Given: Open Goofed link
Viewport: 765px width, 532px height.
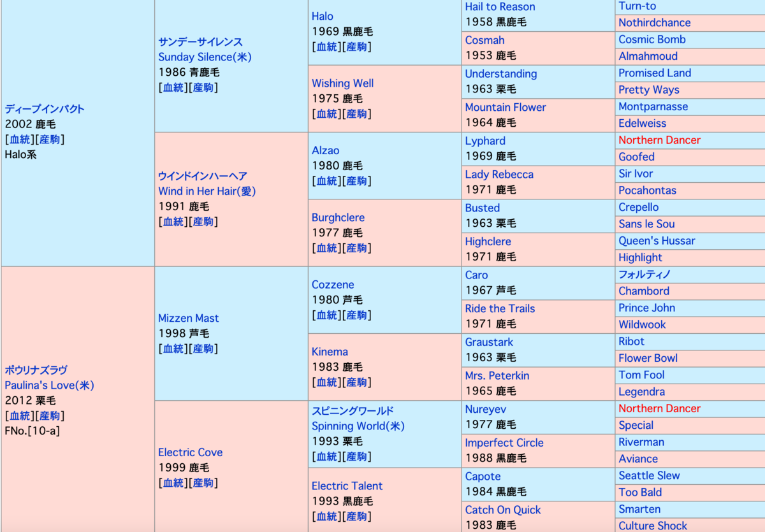Looking at the screenshot, I should [637, 157].
